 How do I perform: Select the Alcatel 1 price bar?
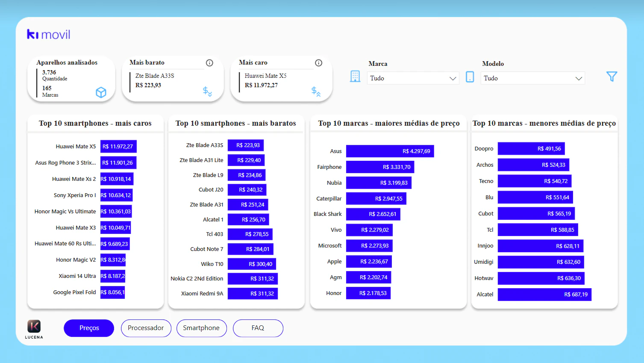(248, 219)
